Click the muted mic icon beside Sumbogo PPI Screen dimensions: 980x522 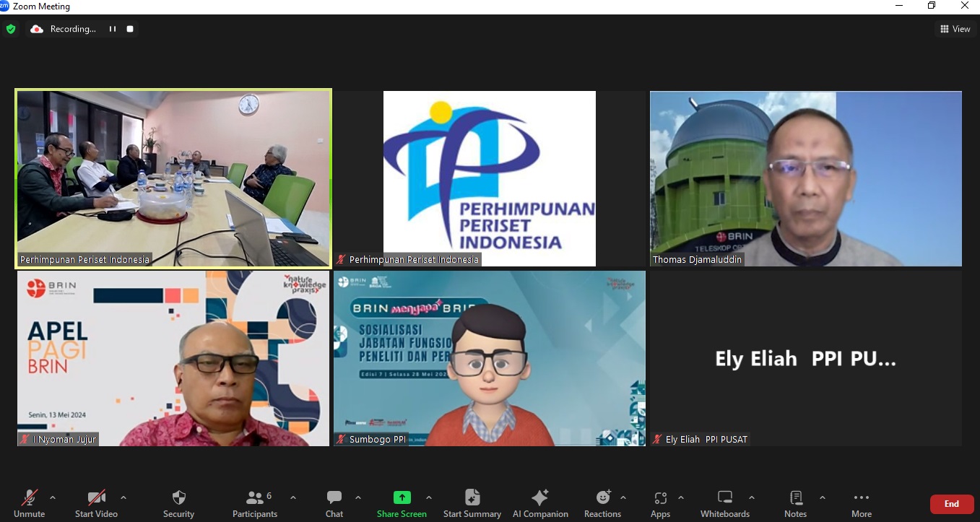[x=341, y=439]
